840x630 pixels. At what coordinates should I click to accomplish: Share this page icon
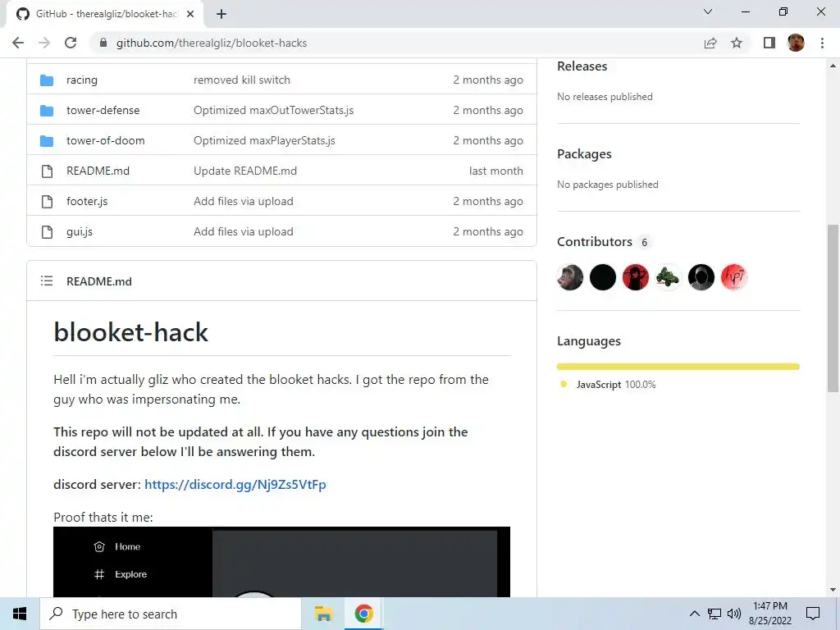coord(710,43)
